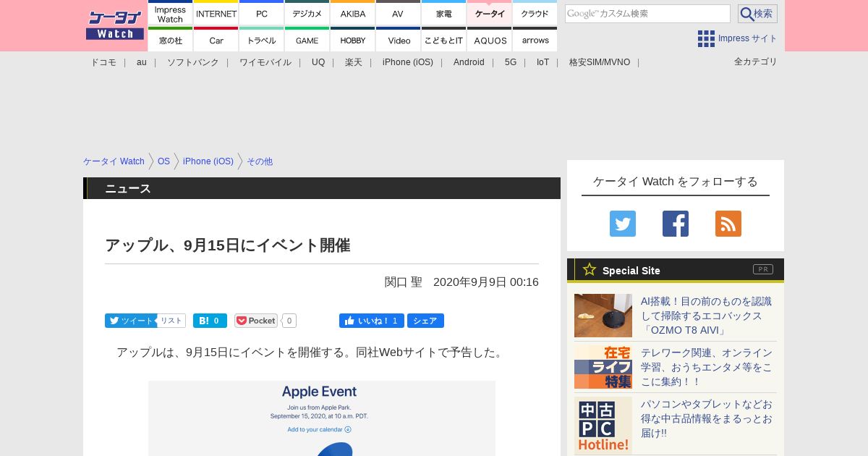
Task: Click the article title アップル、9月15日にイベント開催
Action: tap(228, 245)
